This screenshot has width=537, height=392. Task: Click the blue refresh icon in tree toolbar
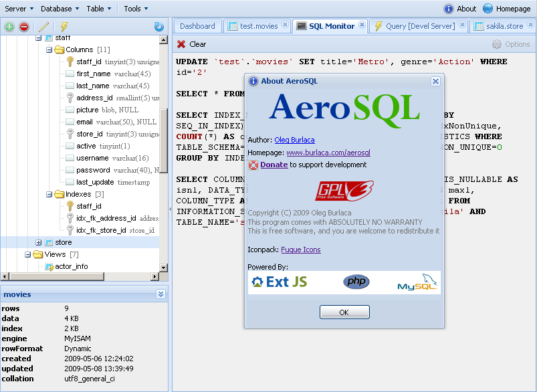[159, 27]
